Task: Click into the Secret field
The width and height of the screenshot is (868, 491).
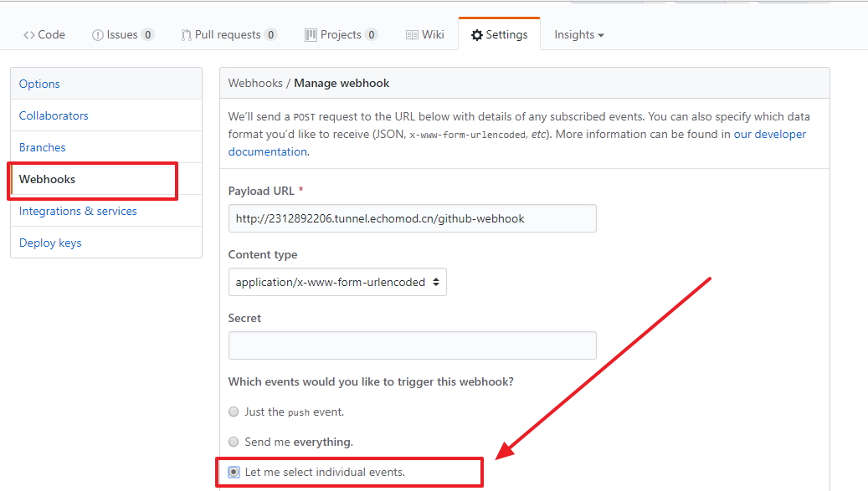Action: point(413,345)
